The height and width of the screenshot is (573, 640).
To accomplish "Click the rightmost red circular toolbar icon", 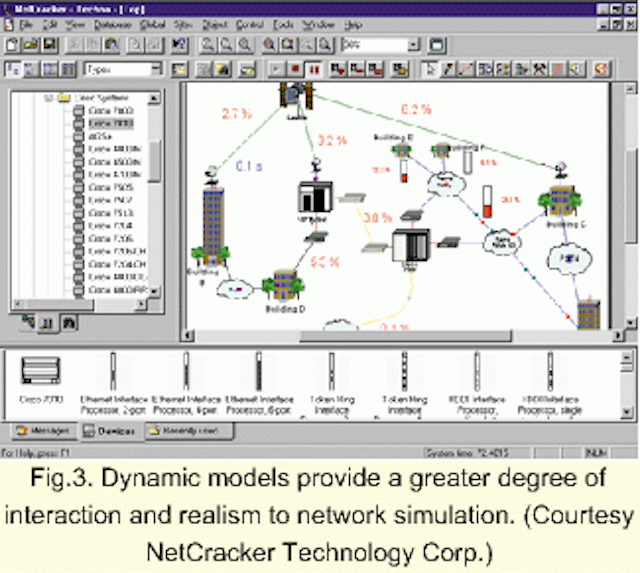I will (x=602, y=69).
